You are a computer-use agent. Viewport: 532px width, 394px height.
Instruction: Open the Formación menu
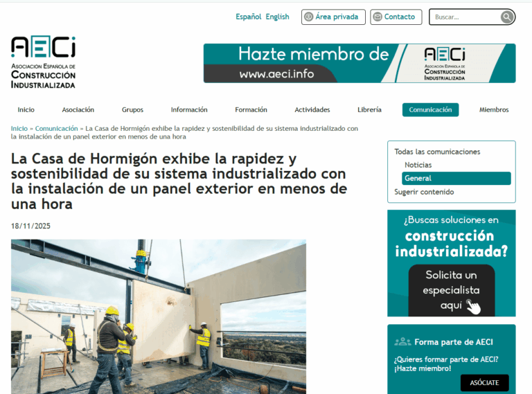coord(251,109)
